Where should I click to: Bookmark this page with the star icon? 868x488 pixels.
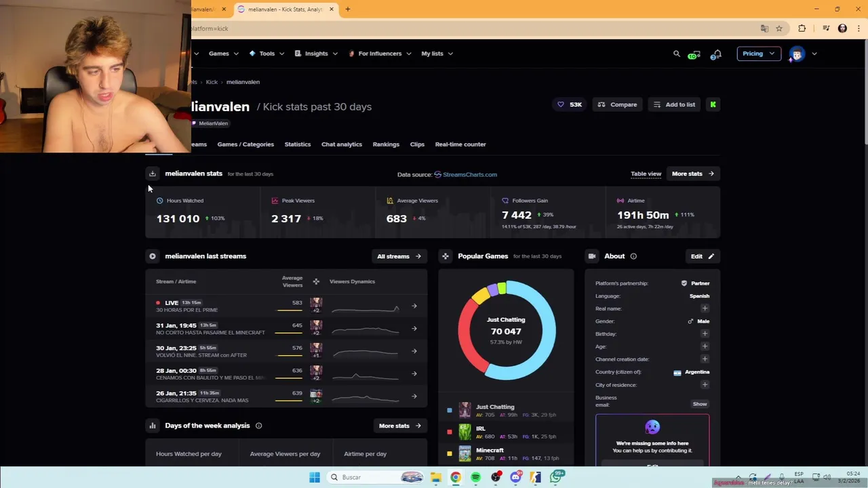(x=779, y=28)
